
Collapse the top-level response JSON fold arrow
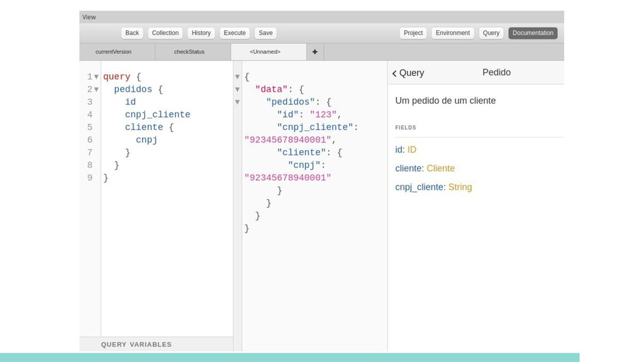[237, 77]
